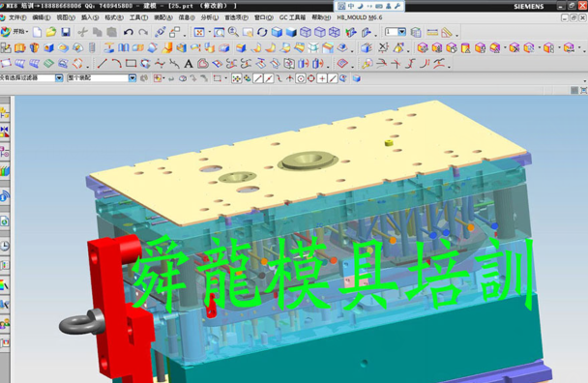This screenshot has width=588, height=383.
Task: Expand the selection filter dropdown
Action: tap(59, 78)
